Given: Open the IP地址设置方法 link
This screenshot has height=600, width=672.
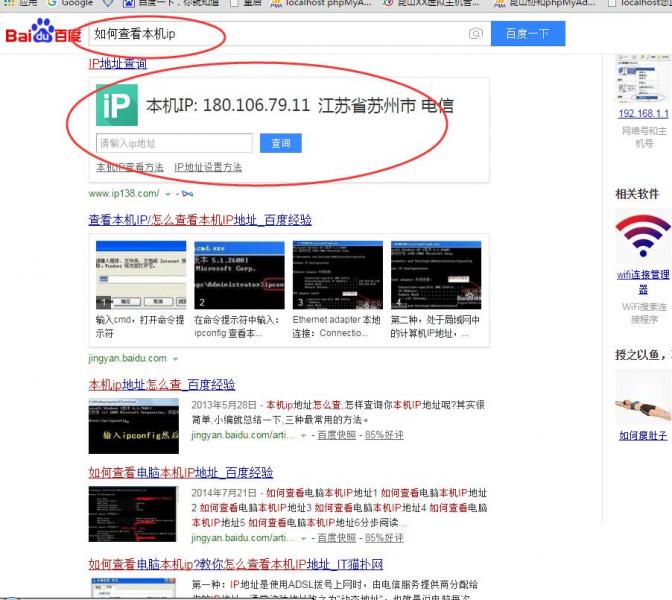Looking at the screenshot, I should [208, 167].
